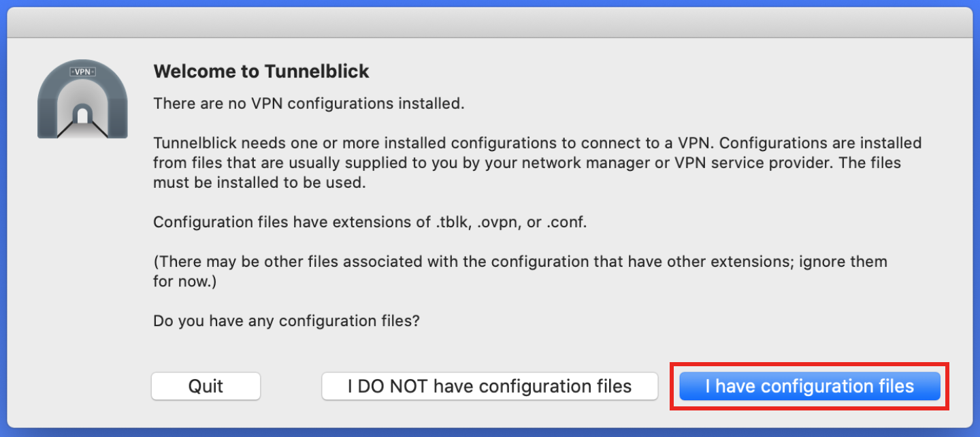This screenshot has height=437, width=980.
Task: Click the lit tunnel opening in icon
Action: tap(82, 114)
